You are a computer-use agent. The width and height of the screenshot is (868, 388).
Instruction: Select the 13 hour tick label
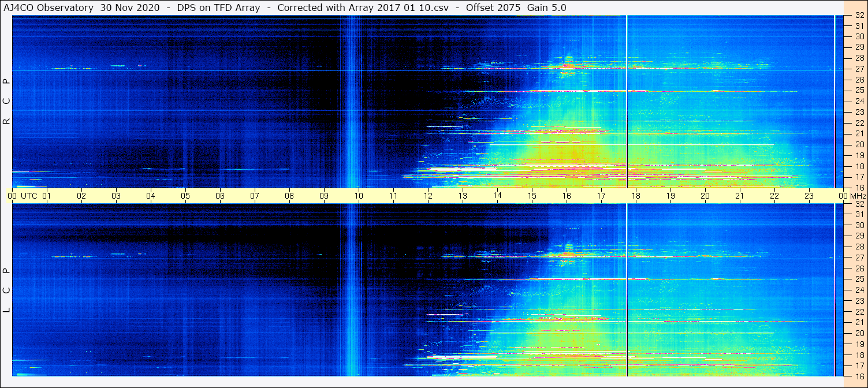(x=463, y=196)
